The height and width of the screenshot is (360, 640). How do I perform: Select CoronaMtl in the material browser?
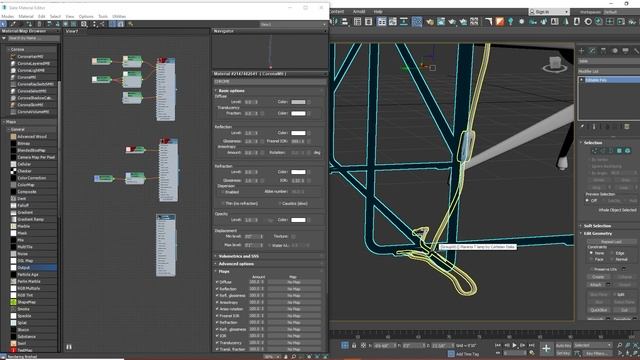point(26,77)
